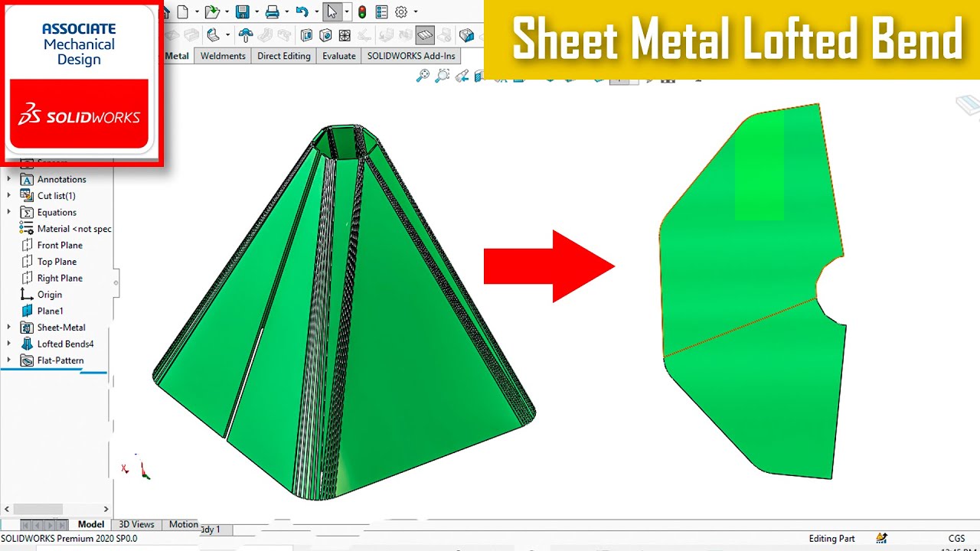Switch to the 3D Views tab
Viewport: 980px width, 551px height.
[x=137, y=524]
